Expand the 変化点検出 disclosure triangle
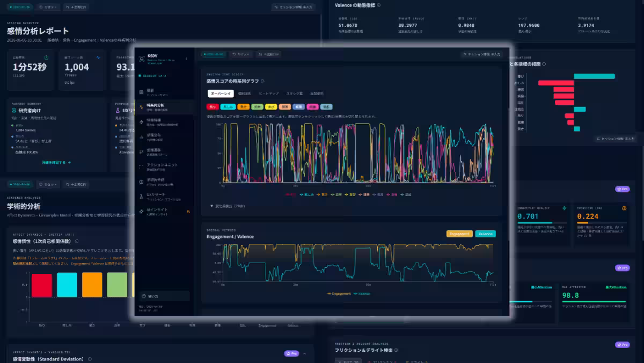644x363 pixels. coord(211,206)
